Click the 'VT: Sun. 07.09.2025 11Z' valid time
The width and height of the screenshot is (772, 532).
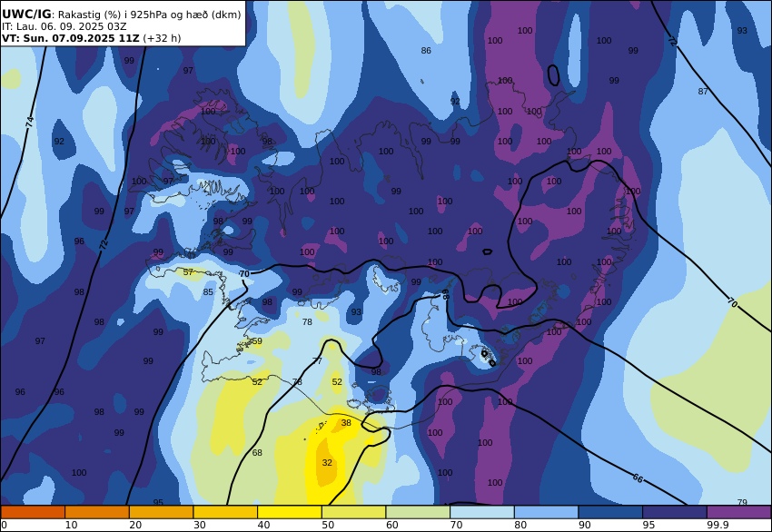pos(71,38)
